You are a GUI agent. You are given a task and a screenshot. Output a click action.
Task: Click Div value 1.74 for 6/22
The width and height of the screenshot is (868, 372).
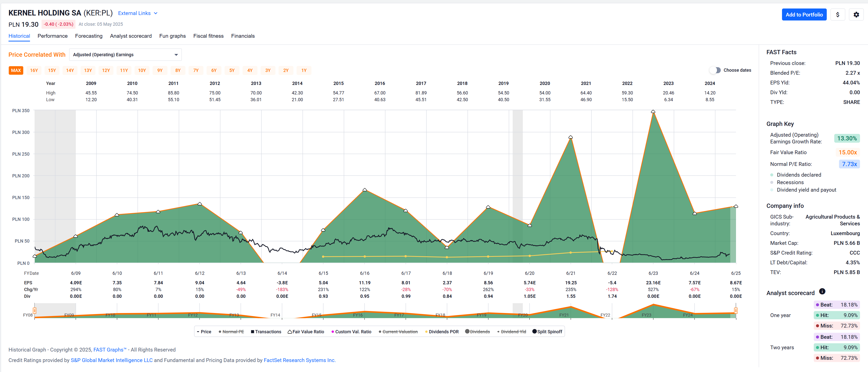pos(612,296)
